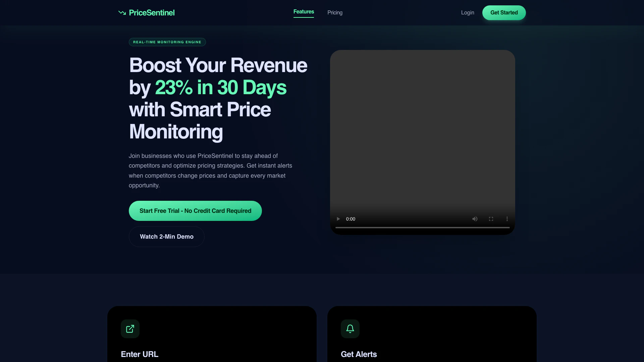This screenshot has width=644, height=362.
Task: Play the demo video
Action: tap(338, 219)
